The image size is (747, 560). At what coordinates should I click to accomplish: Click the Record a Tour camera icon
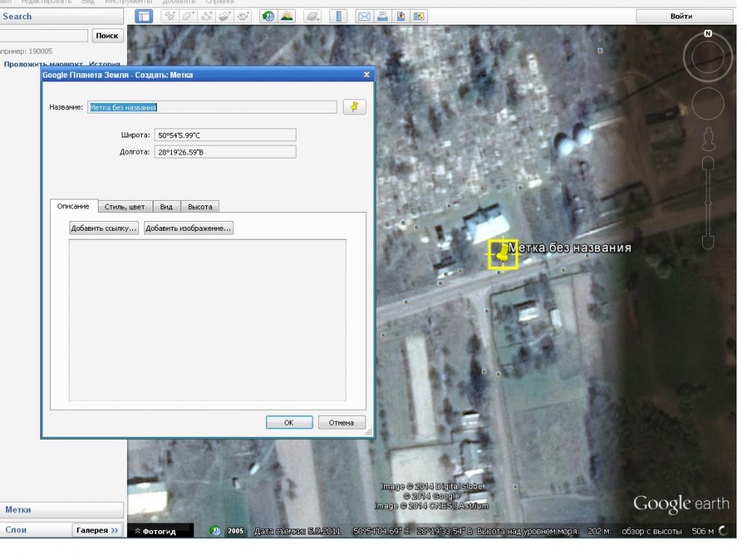pyautogui.click(x=243, y=16)
